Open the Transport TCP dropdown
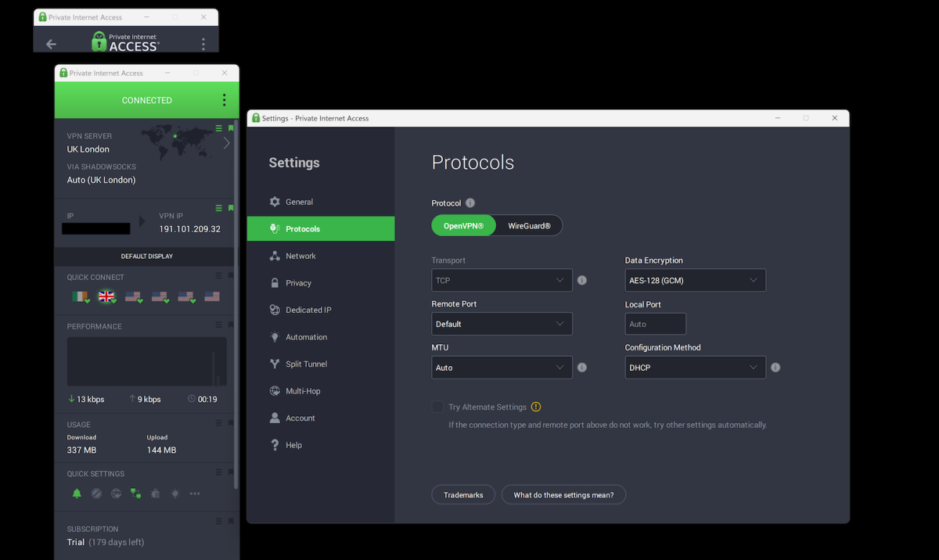This screenshot has width=939, height=560. 502,280
